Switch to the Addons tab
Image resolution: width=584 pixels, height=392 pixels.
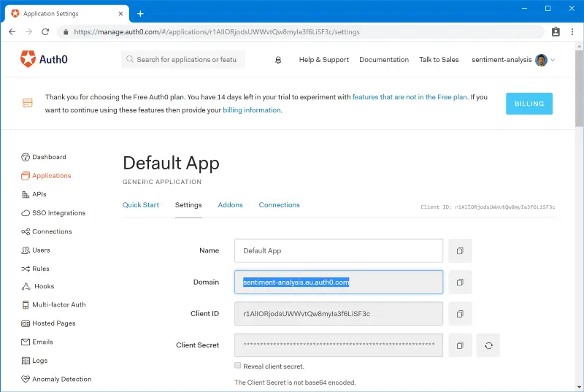pos(231,205)
